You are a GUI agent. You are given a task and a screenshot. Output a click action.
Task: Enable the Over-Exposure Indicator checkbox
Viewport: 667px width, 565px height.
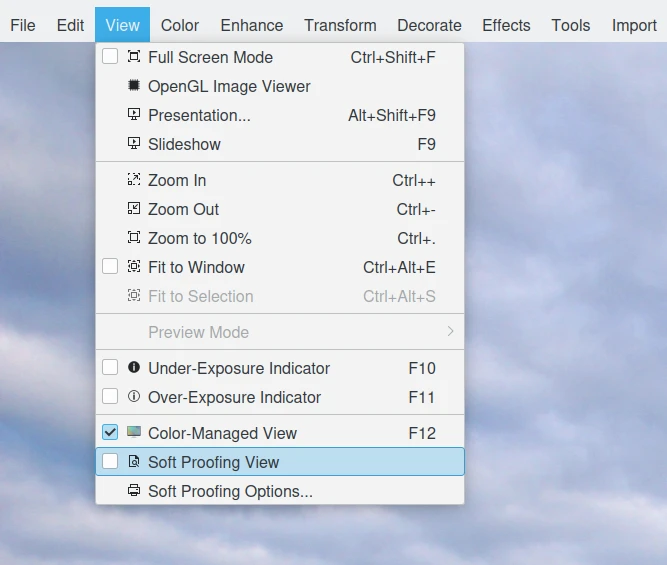coord(110,397)
